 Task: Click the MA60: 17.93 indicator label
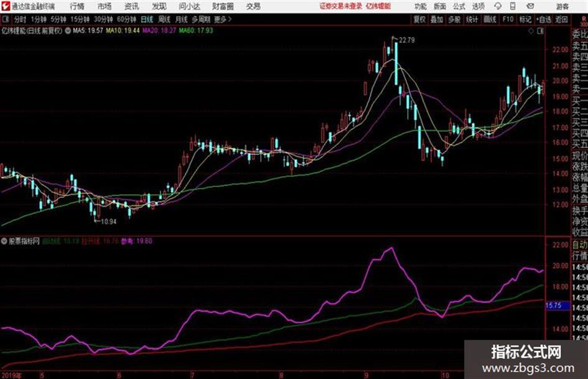(196, 30)
